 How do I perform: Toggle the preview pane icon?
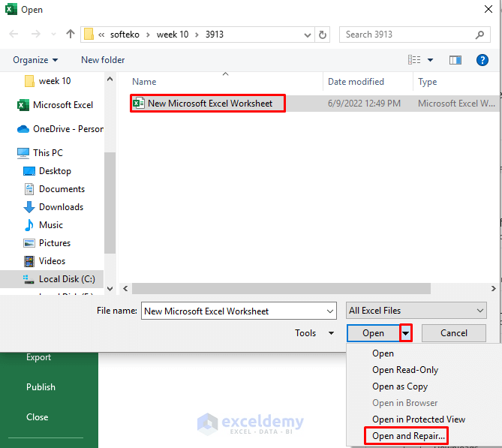click(x=455, y=60)
